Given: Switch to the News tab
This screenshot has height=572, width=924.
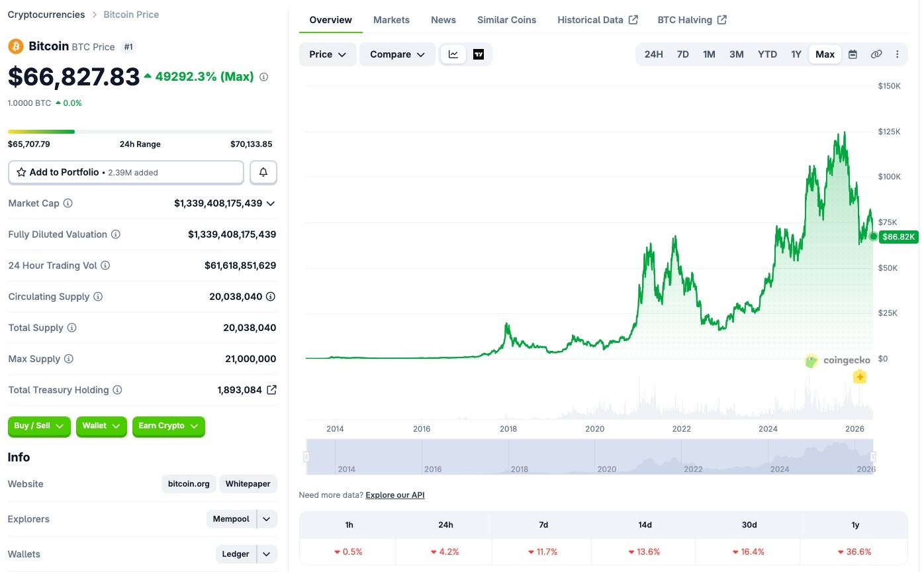Looking at the screenshot, I should tap(443, 20).
